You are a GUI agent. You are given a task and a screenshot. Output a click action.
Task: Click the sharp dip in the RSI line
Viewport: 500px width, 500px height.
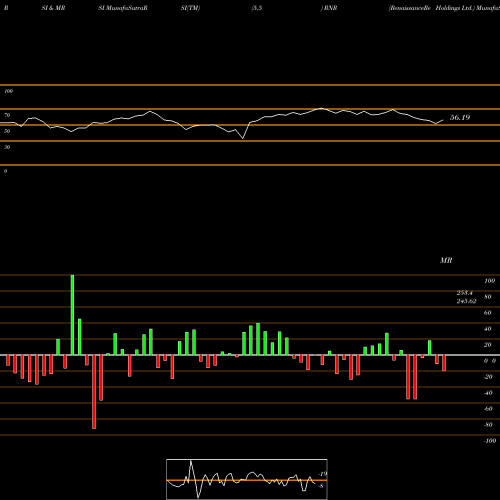pos(243,138)
